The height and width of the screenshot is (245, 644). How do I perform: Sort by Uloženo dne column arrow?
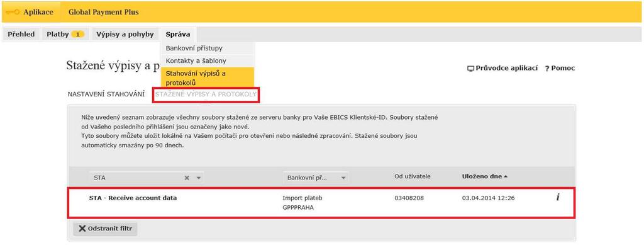coord(506,176)
